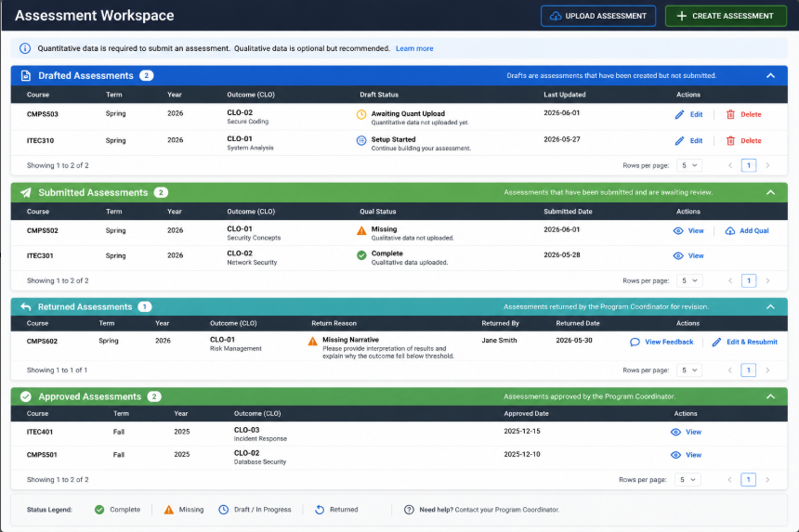Viewport: 799px width, 532px height.
Task: Open the Learn more link
Action: pos(414,48)
